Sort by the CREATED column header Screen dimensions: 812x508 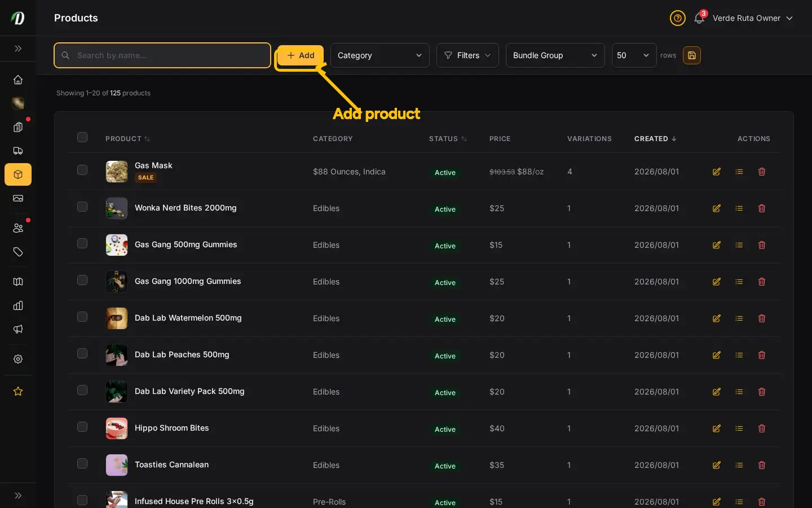tap(656, 139)
